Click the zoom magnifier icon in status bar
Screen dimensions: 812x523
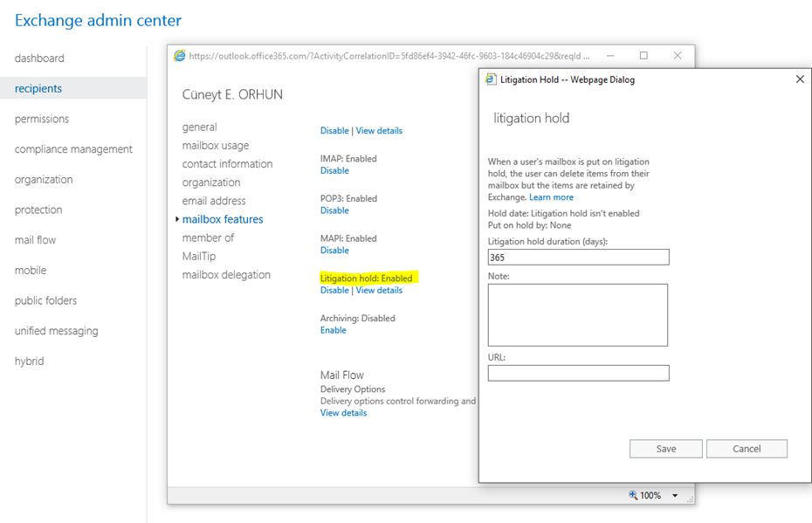click(633, 495)
